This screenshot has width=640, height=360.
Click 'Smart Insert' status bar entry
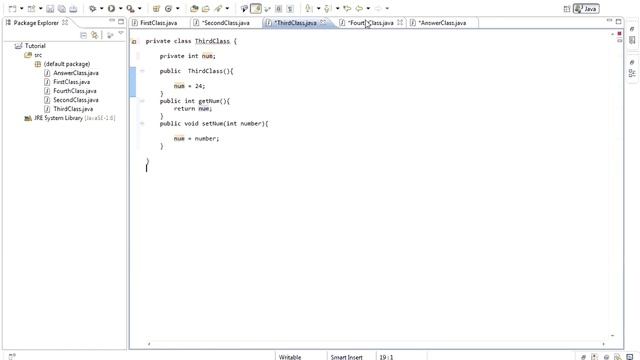pyautogui.click(x=347, y=357)
